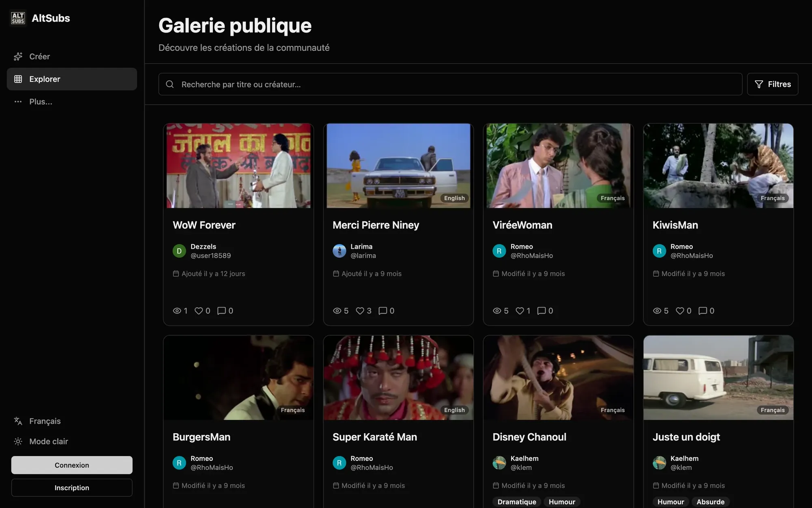
Task: Focus the search by title field
Action: coord(450,84)
